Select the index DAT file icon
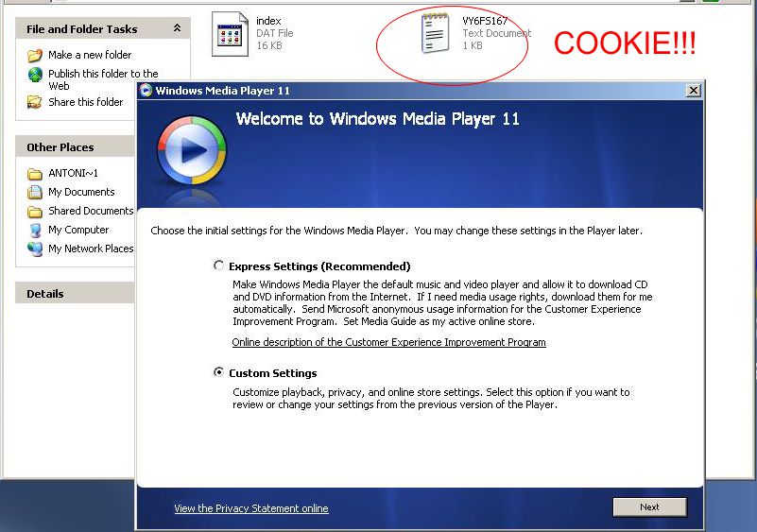757x532 pixels. 230,34
